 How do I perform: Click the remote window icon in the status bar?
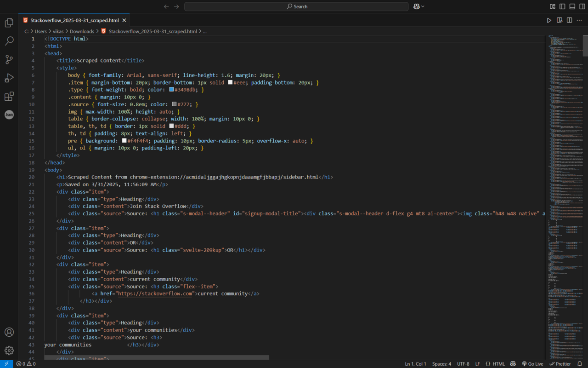click(x=6, y=364)
